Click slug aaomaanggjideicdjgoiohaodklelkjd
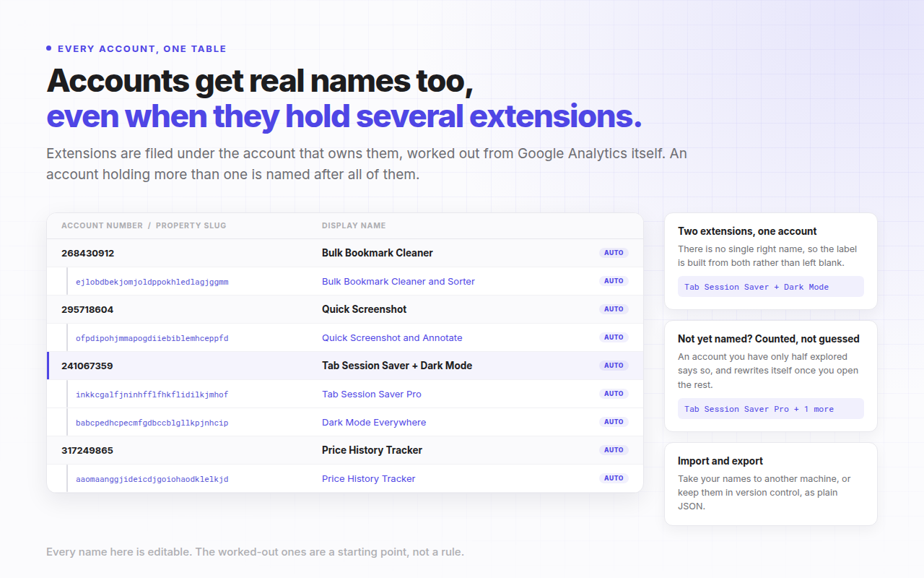The image size is (924, 578). point(152,479)
